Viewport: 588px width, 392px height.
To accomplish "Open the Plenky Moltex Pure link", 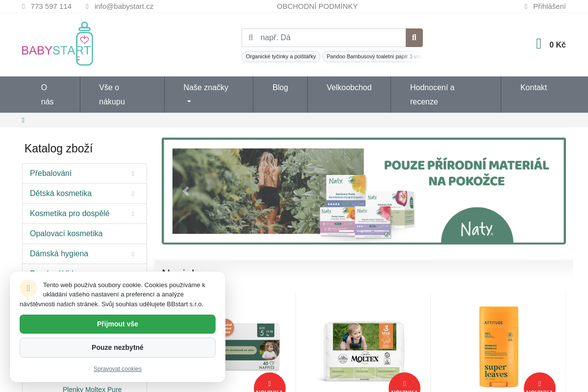I will [92, 389].
